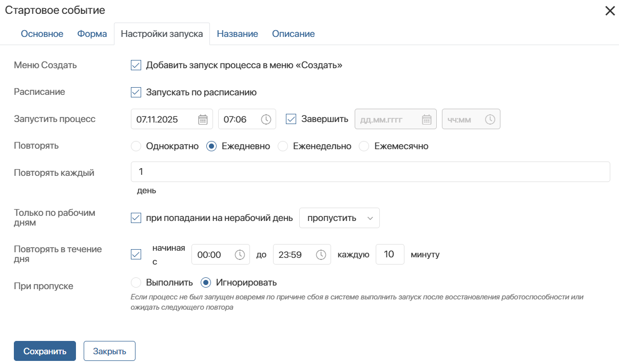The height and width of the screenshot is (364, 619).
Task: Switch to Название tab
Action: 237,34
